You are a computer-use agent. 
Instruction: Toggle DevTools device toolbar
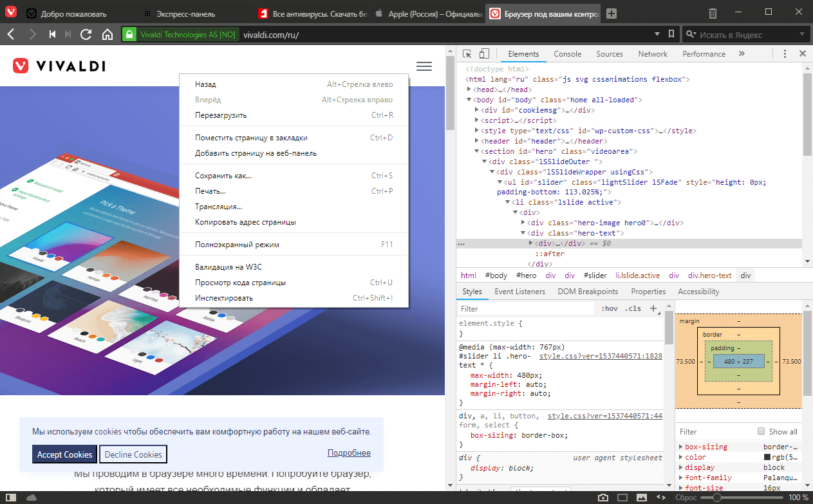(x=484, y=54)
